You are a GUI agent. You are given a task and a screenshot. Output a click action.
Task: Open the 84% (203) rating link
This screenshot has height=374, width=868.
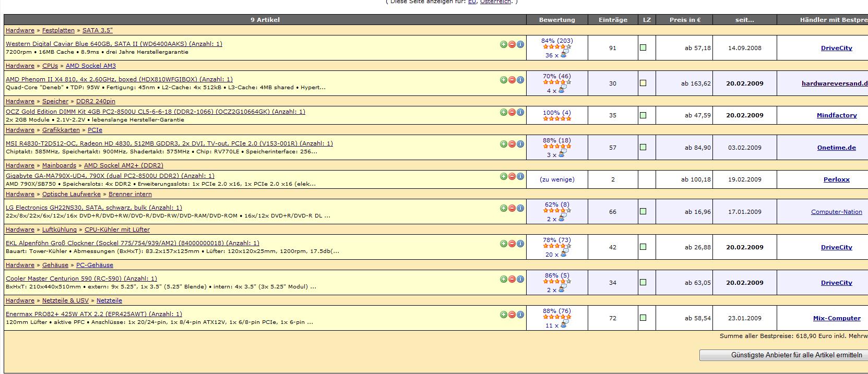pos(557,41)
